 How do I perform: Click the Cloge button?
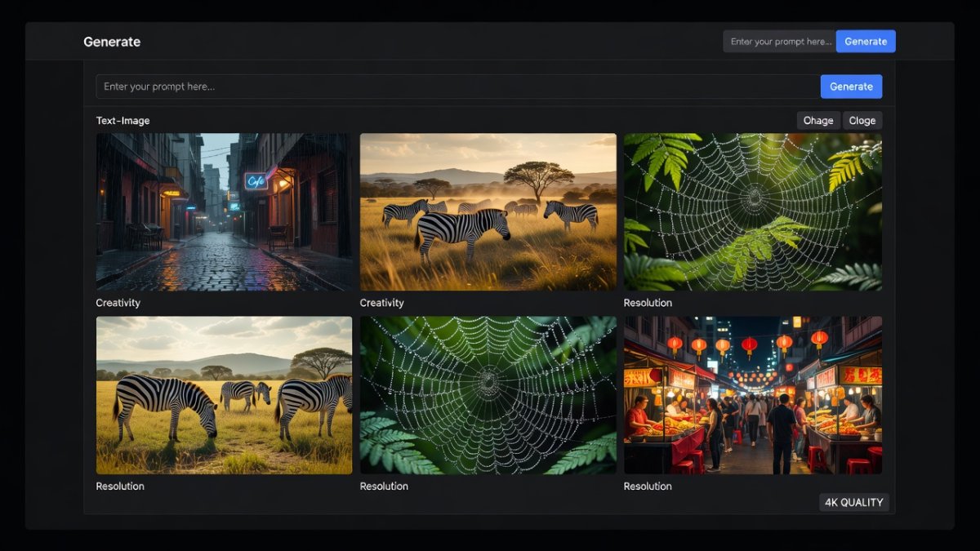(862, 120)
